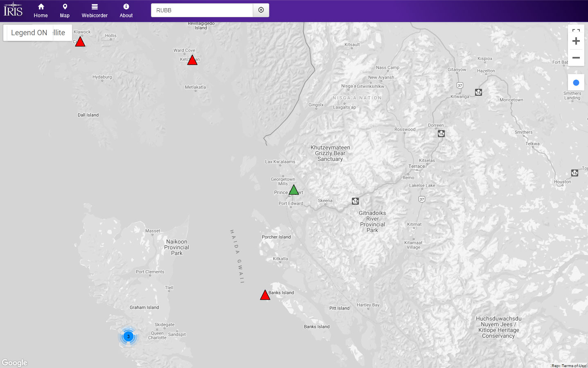Click the Kitsault label
Image resolution: width=588 pixels, height=368 pixels.
tap(352, 45)
